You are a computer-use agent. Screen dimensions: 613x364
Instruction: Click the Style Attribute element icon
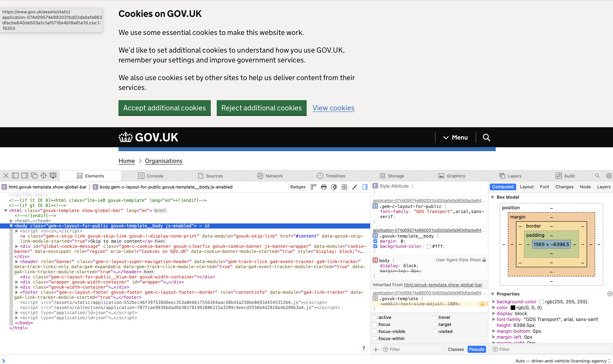(x=375, y=186)
